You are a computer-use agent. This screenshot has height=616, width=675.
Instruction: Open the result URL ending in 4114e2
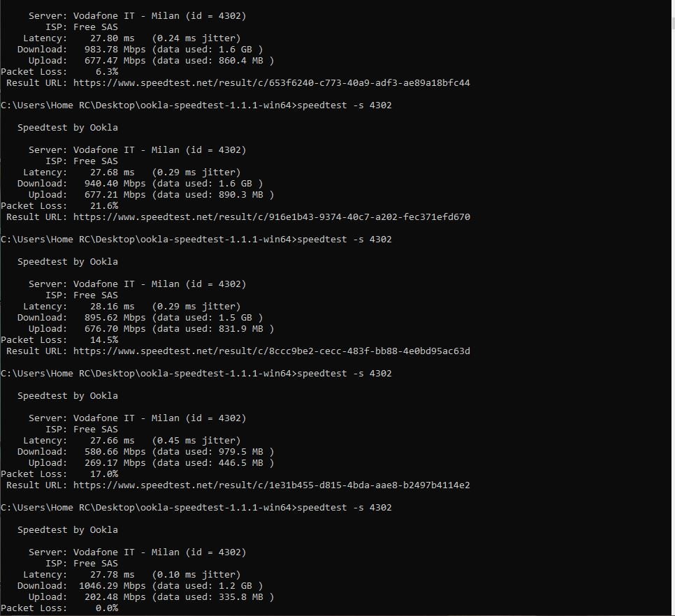[271, 485]
